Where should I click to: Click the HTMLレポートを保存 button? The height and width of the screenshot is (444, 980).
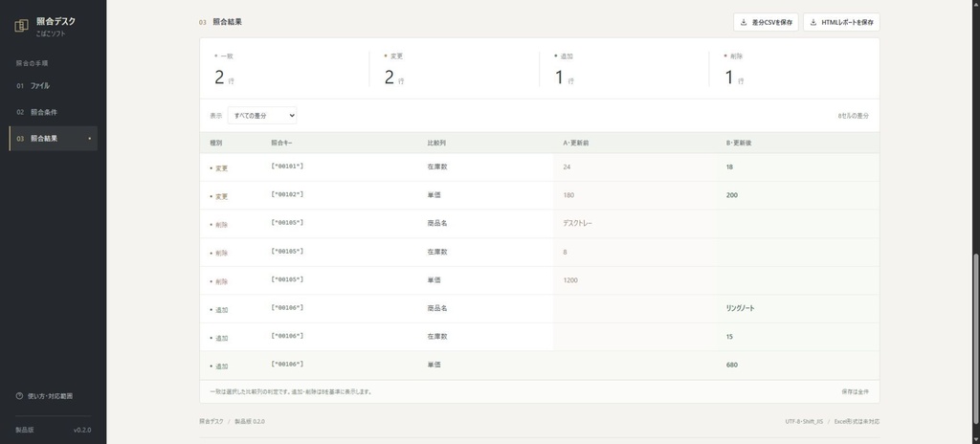point(841,22)
